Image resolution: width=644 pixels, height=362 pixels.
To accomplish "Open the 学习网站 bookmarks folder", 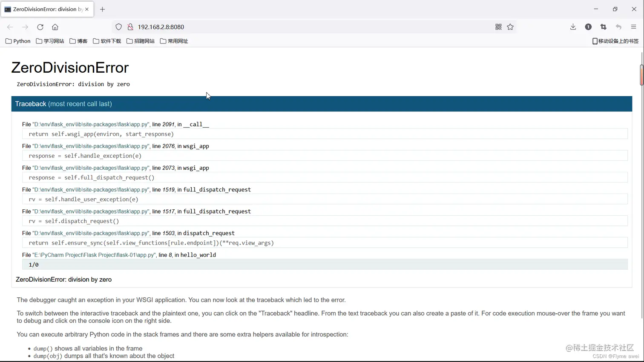I will click(x=50, y=41).
